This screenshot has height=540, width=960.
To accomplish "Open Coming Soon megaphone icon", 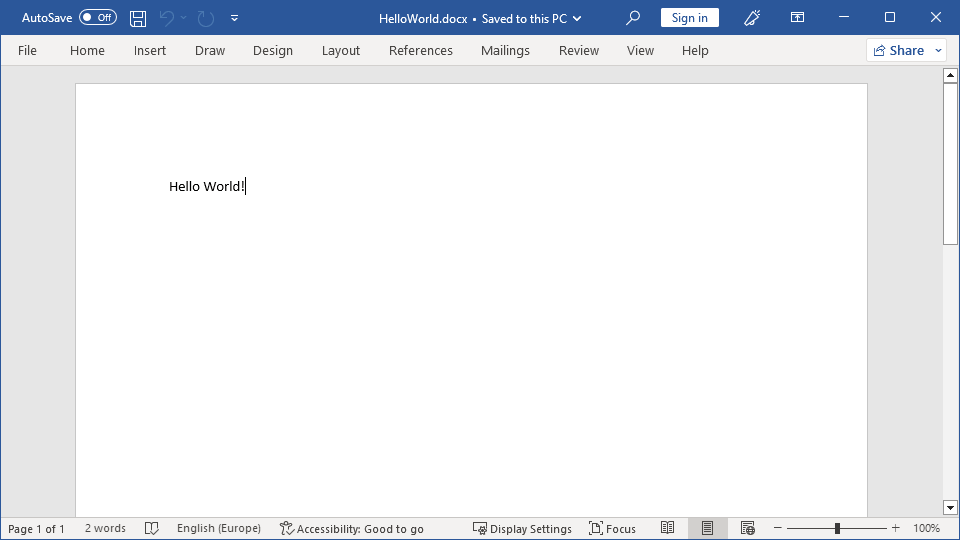I will click(752, 18).
